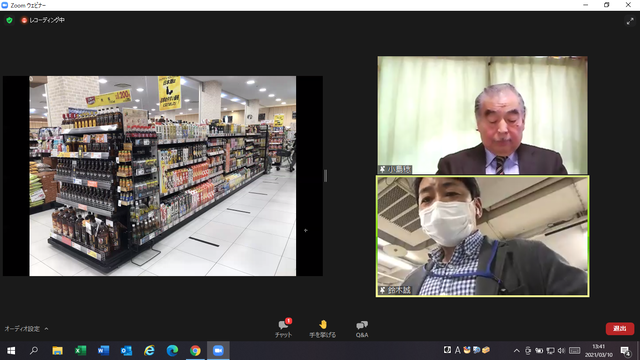Open Windows taskbar search
The image size is (640, 360).
click(34, 351)
